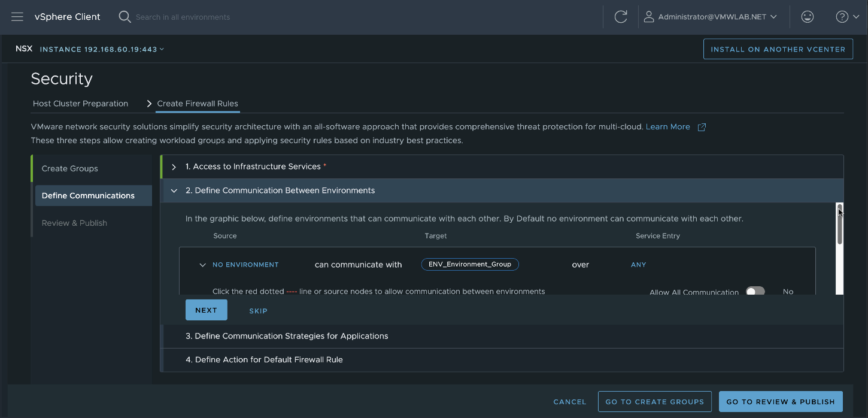Click the vSphere Client title

tap(68, 17)
